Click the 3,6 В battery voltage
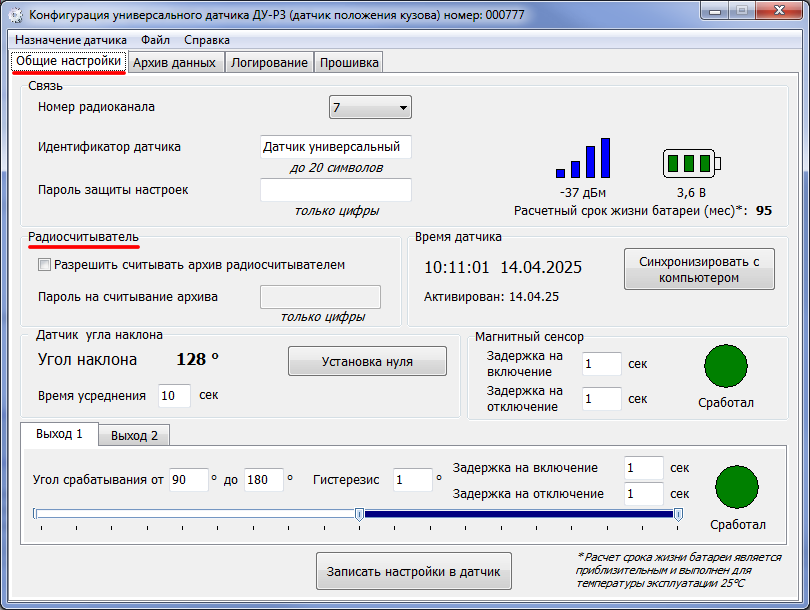 (691, 193)
